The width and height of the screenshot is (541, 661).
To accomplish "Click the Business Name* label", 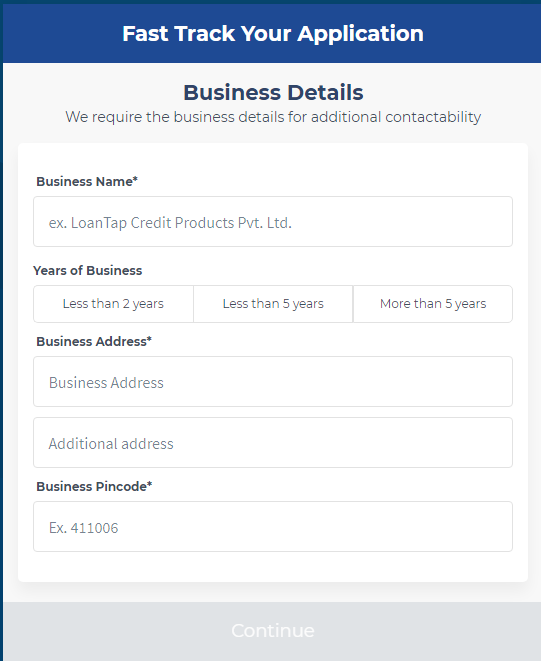I will 87,182.
